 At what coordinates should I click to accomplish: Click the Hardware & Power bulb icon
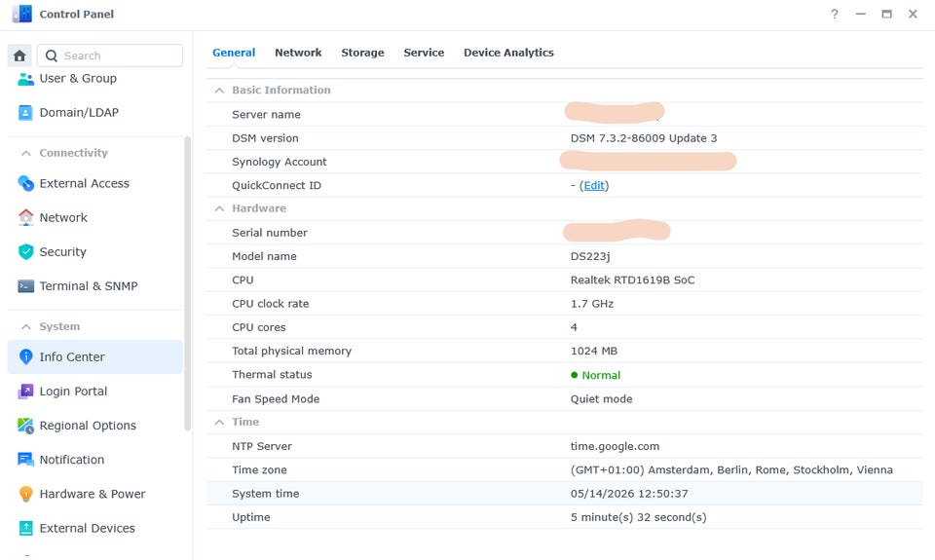click(25, 494)
